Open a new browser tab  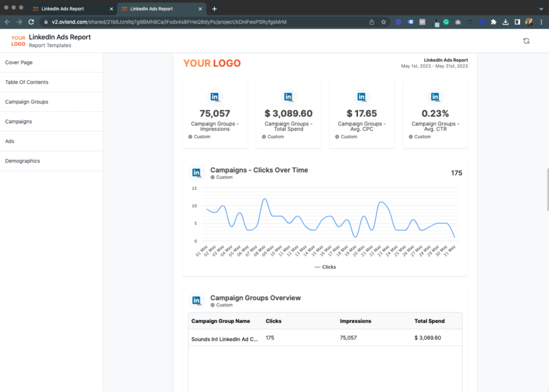[x=214, y=9]
